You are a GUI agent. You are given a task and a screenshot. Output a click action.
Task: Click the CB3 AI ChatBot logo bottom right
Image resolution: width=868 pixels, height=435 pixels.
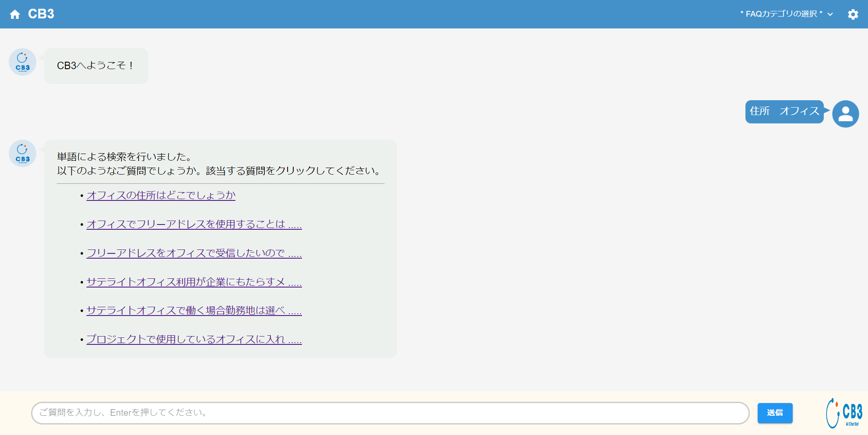[843, 413]
